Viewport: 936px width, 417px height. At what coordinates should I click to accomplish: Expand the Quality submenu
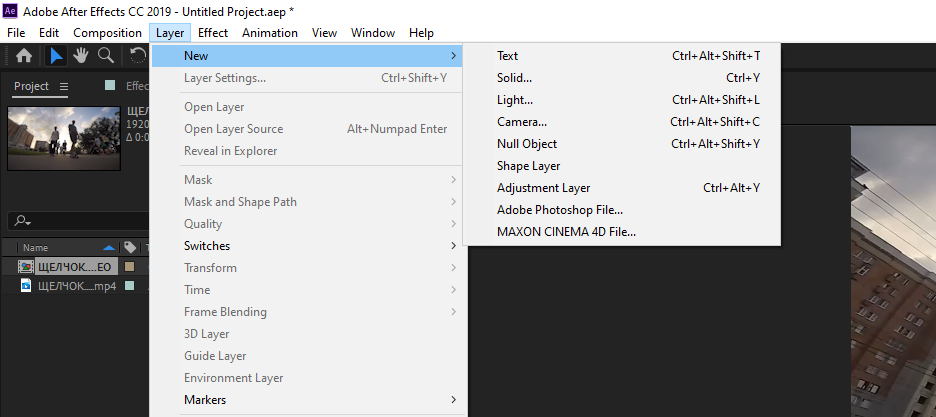[307, 224]
